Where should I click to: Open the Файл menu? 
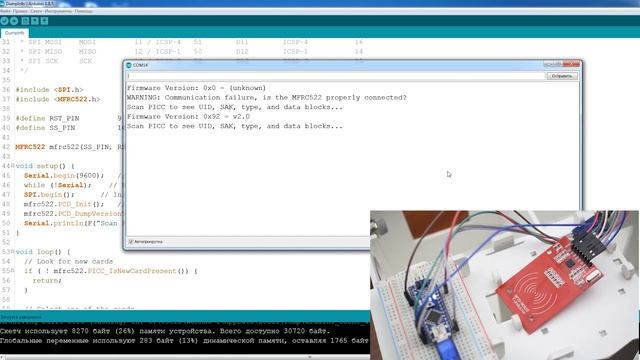(x=5, y=11)
